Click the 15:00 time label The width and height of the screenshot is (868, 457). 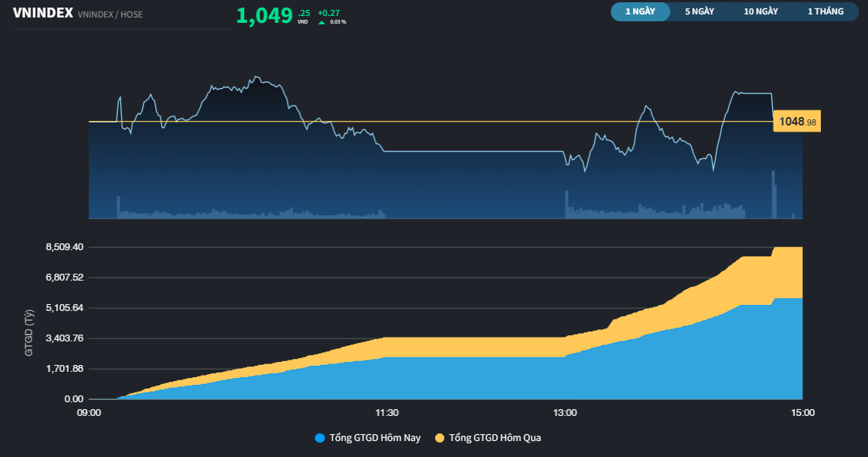point(803,412)
